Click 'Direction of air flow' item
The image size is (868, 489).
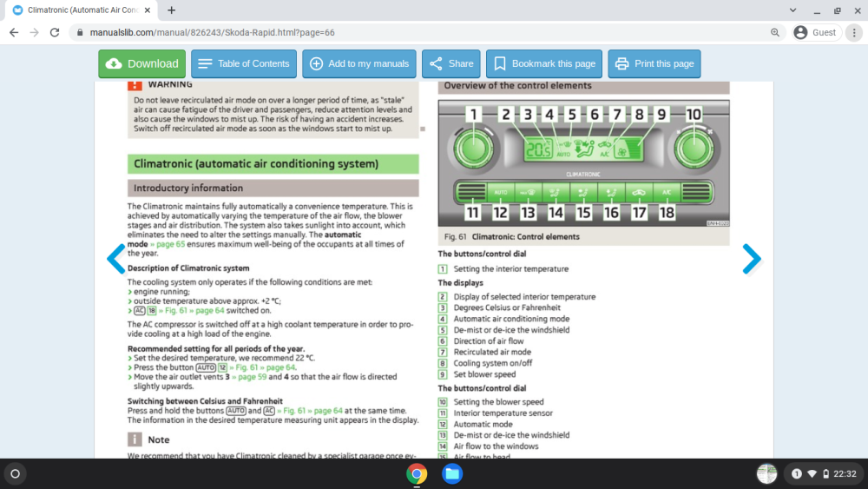(x=489, y=341)
